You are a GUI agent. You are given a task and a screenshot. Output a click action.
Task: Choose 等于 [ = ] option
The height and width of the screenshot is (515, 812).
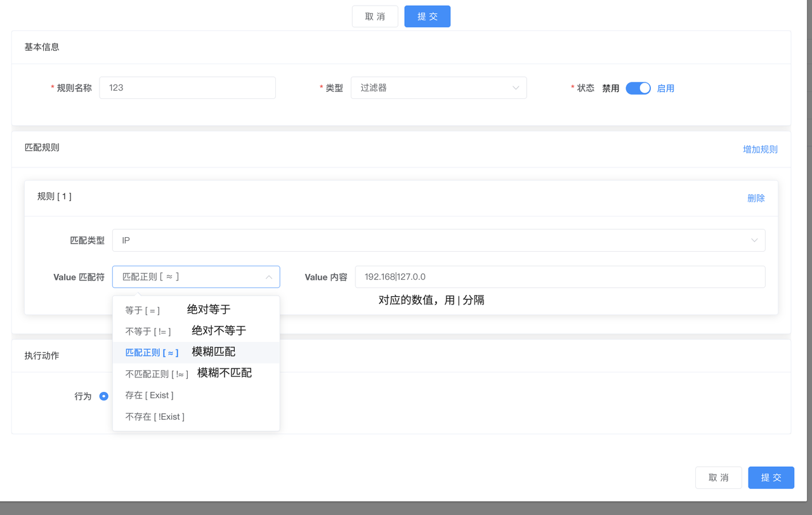pyautogui.click(x=143, y=311)
